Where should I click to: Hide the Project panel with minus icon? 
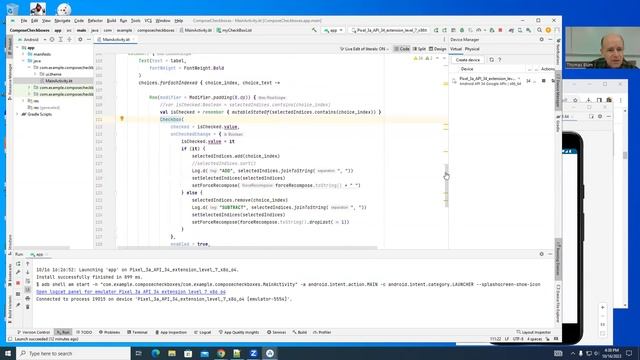[89, 40]
